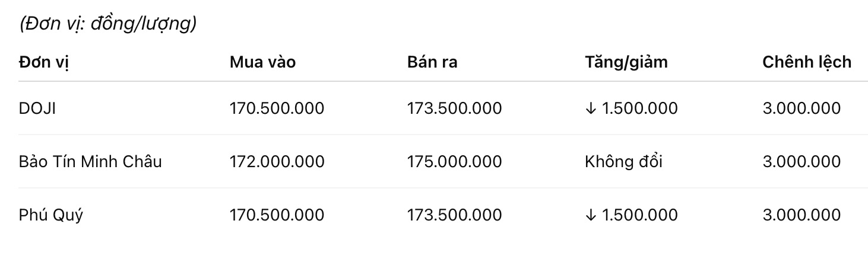Screen dimensions: 868x262
Task: Click DOJI buy price 170.500.000
Action: point(277,108)
